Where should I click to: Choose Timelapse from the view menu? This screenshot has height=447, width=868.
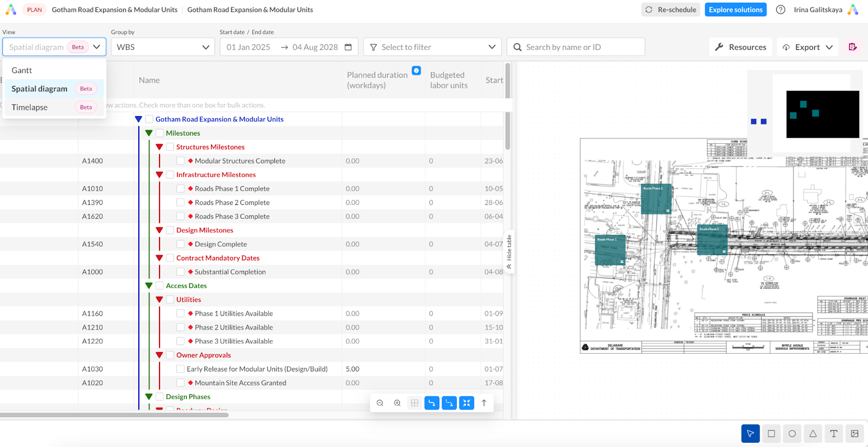(54, 107)
